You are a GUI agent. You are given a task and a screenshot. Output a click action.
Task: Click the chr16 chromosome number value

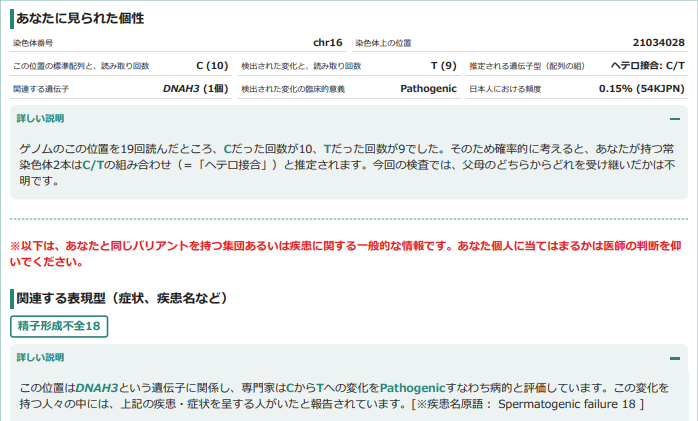[327, 43]
